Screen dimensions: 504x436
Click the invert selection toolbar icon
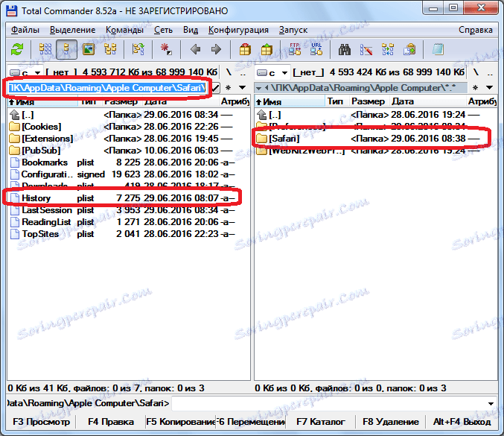tap(138, 49)
